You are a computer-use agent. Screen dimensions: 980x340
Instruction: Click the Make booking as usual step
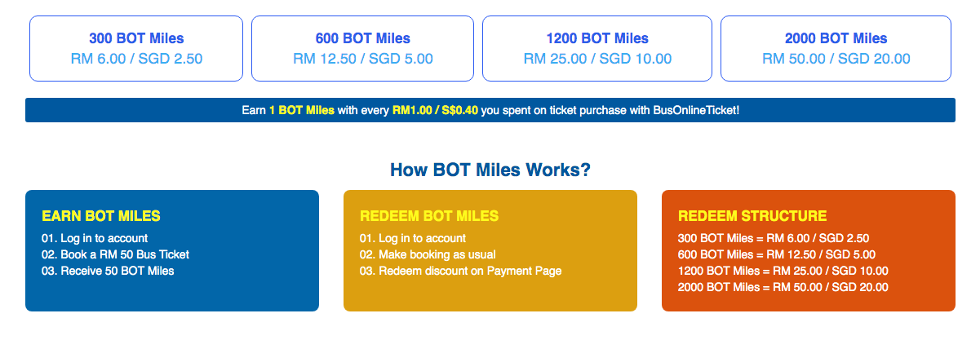(x=428, y=254)
